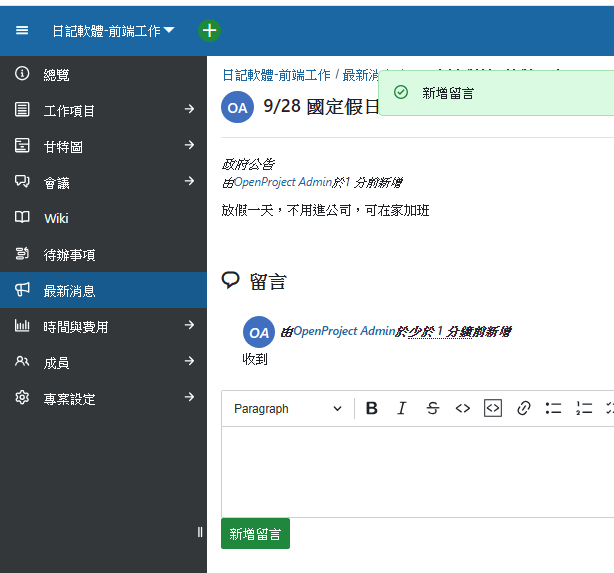Viewport: 614px width, 573px height.
Task: Click the checkmark icon in the notification
Action: point(401,92)
